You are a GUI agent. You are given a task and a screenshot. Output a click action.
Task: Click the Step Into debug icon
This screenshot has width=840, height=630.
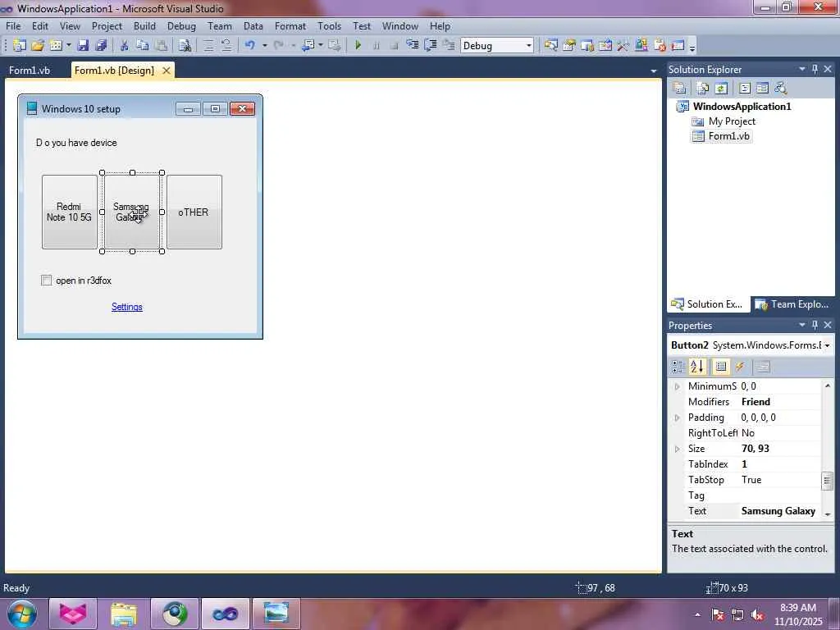(x=413, y=46)
